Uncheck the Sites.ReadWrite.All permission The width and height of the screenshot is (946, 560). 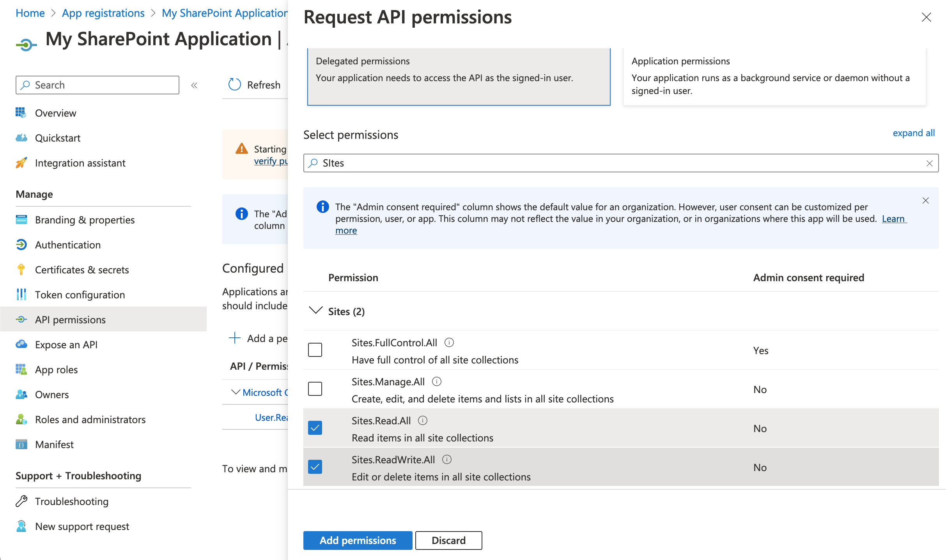pos(315,466)
